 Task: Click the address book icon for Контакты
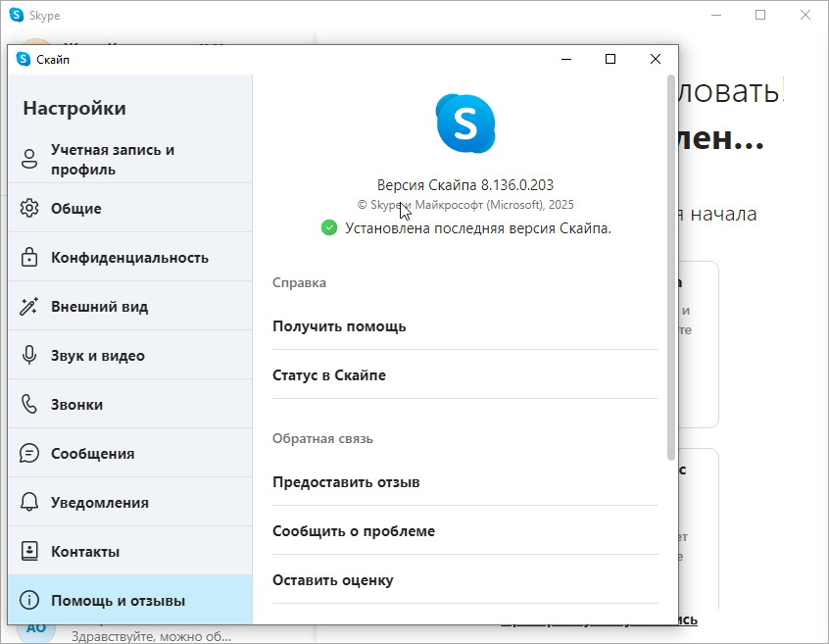tap(29, 551)
